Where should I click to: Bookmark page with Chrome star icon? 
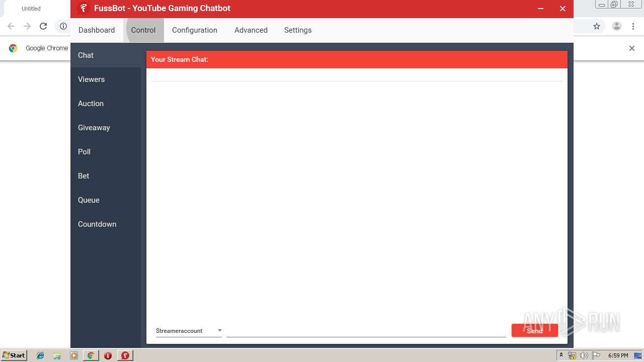tap(597, 26)
